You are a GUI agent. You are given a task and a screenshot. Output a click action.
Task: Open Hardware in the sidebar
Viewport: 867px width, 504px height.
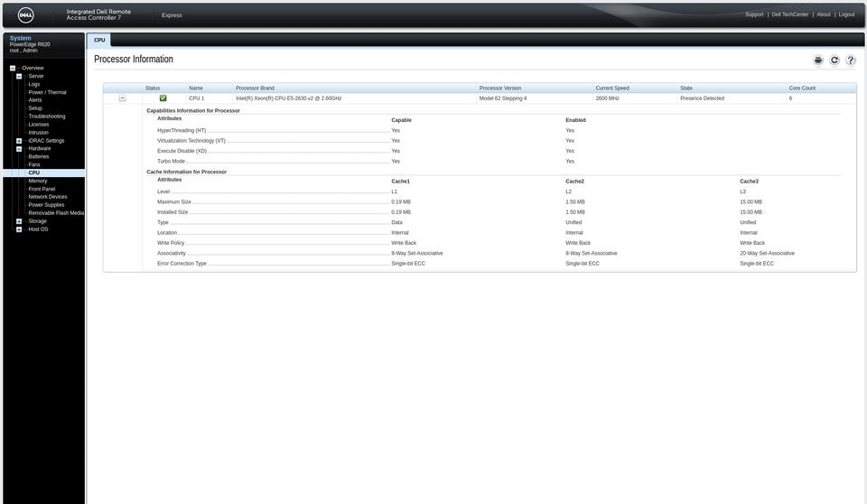39,149
